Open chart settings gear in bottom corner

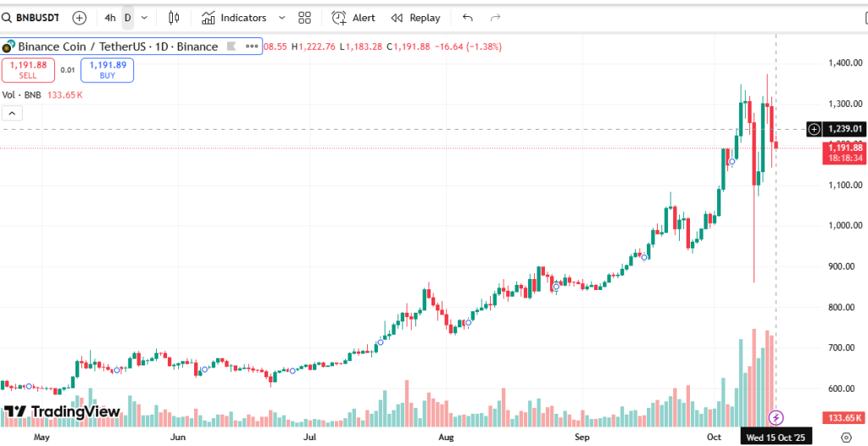[844, 437]
